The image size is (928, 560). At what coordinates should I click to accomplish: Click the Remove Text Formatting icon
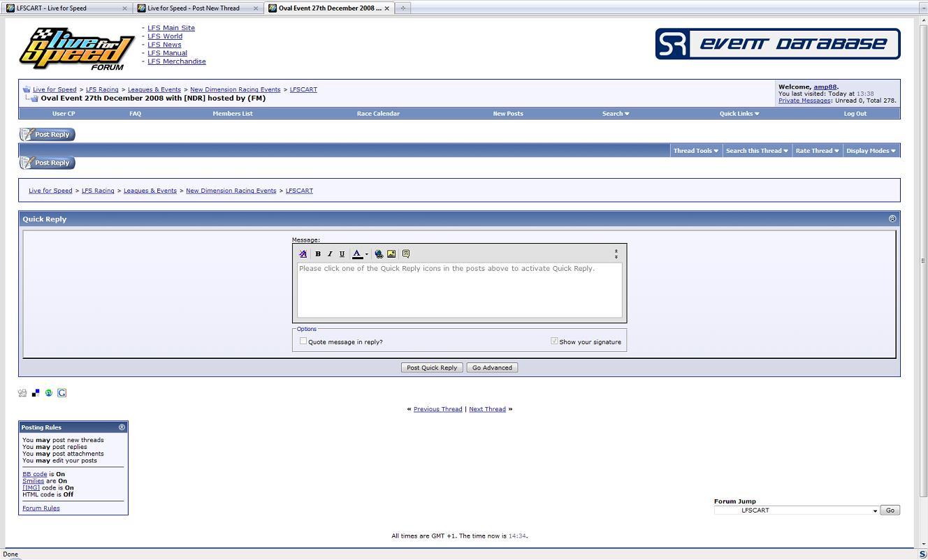point(303,254)
